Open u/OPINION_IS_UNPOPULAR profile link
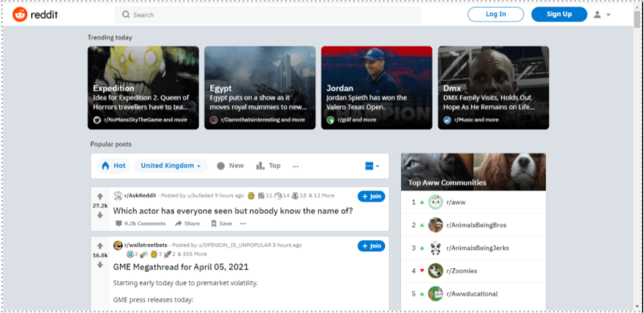The height and width of the screenshot is (313, 644). tap(234, 245)
